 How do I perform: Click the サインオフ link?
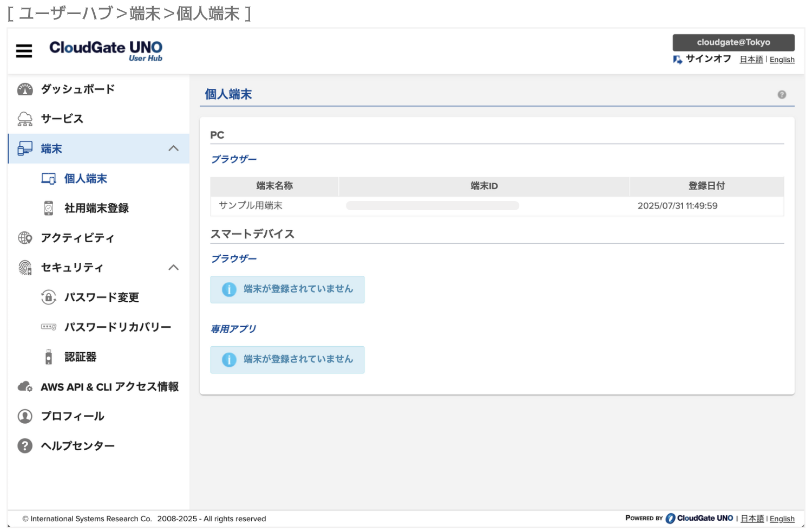[709, 59]
